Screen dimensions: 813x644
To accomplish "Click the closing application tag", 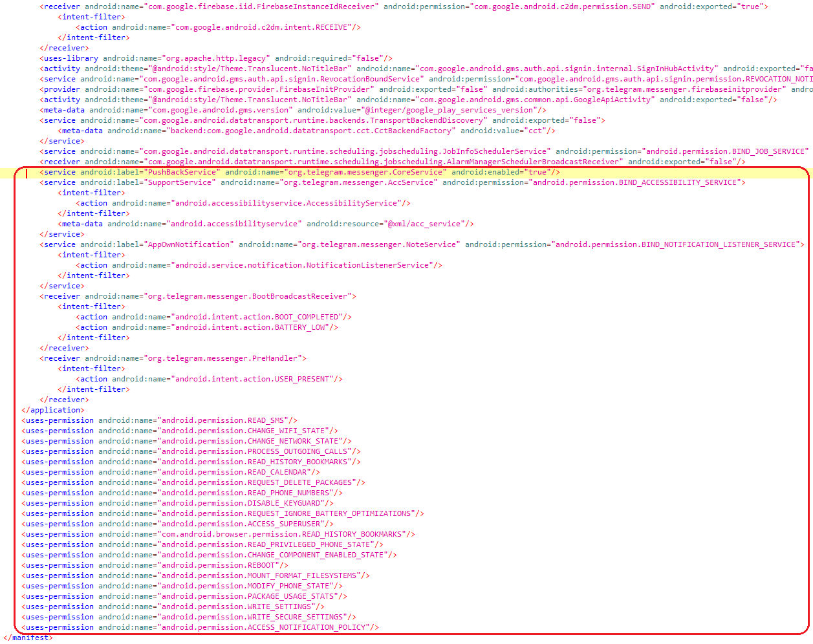I will (x=52, y=410).
